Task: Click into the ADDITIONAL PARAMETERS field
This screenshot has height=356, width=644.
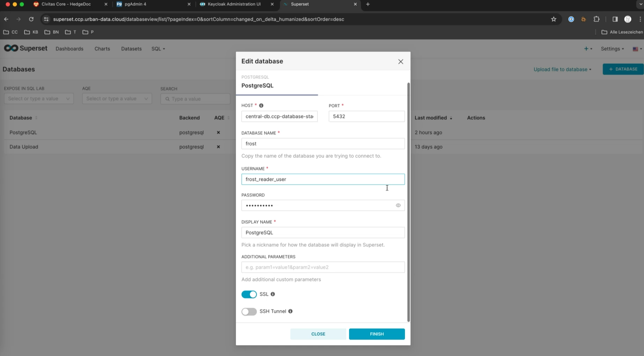Action: click(323, 267)
